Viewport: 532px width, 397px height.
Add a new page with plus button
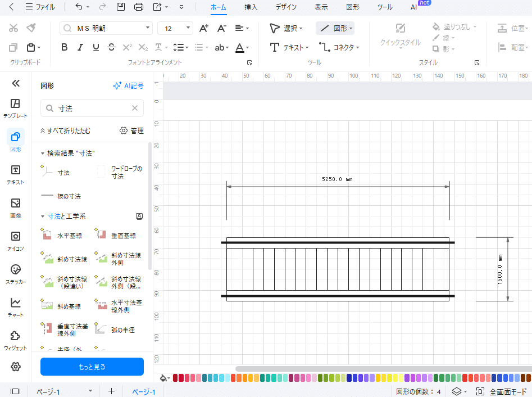click(111, 391)
